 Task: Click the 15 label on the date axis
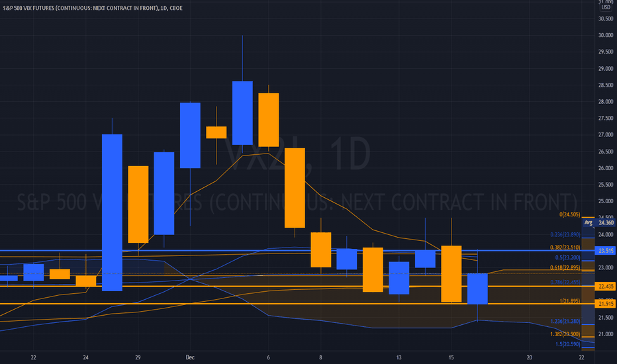pos(451,357)
